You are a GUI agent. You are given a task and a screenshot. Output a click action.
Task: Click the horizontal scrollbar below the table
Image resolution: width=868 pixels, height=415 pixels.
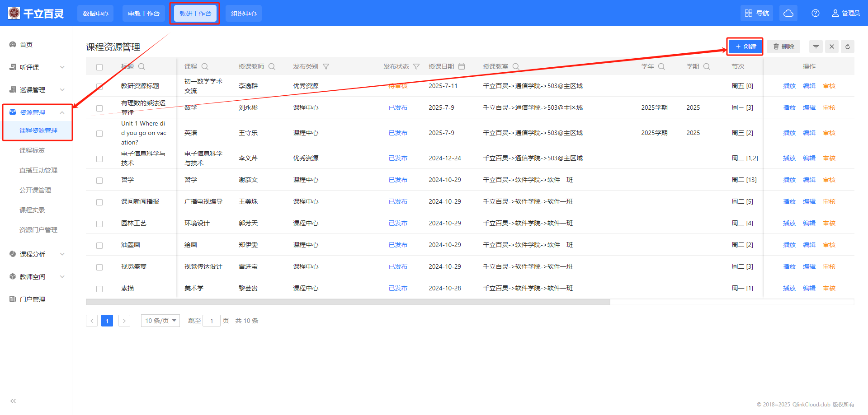coord(348,302)
